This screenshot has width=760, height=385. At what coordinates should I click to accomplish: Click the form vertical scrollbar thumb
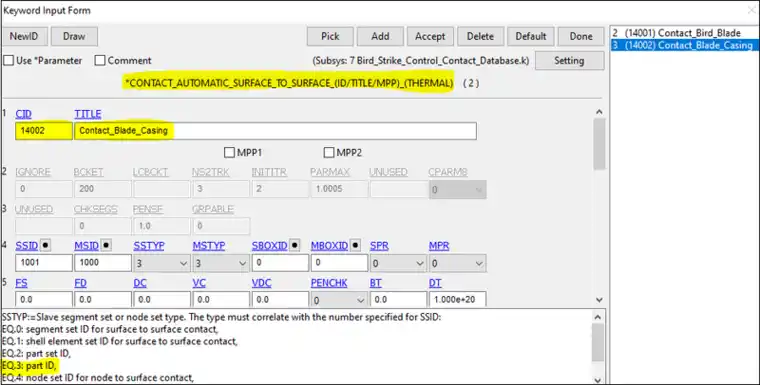click(599, 144)
